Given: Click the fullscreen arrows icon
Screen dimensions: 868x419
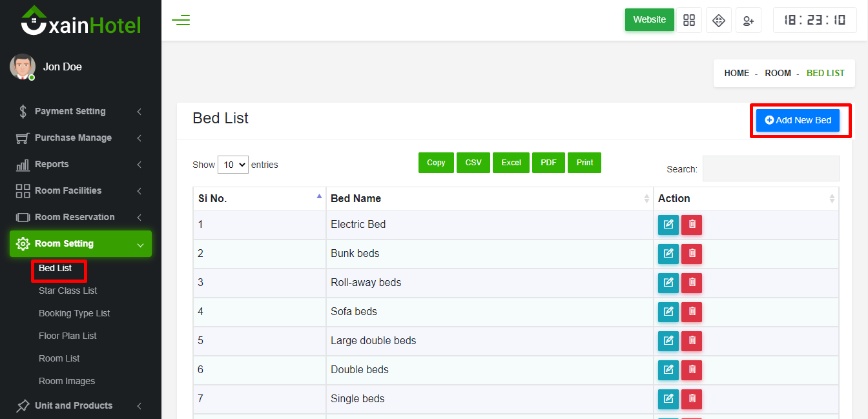Looking at the screenshot, I should coord(719,20).
